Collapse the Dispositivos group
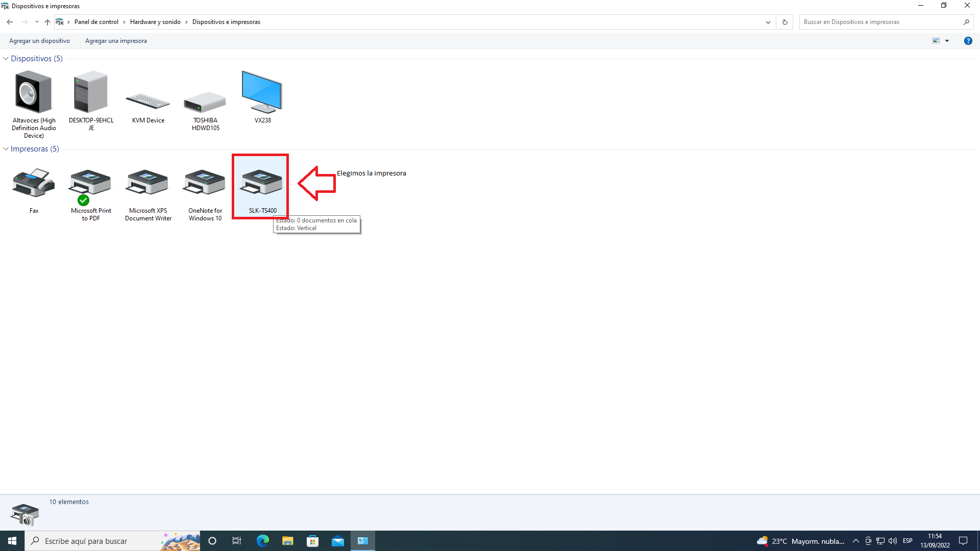Screen dimensions: 980x551 6,59
